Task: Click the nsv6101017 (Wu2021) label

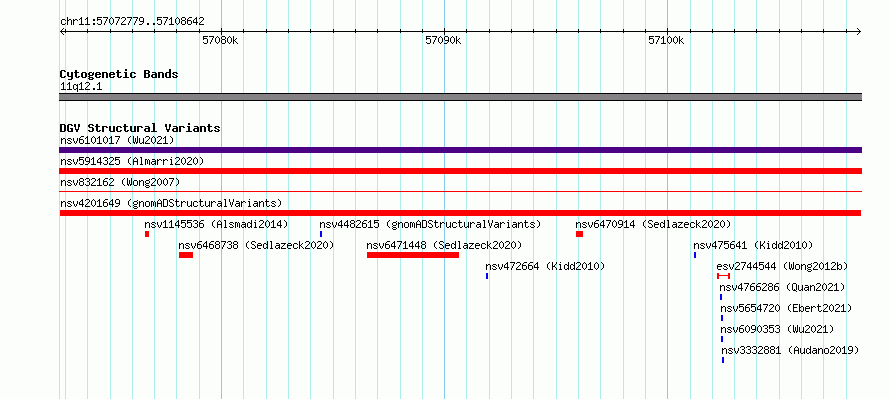Action: pyautogui.click(x=117, y=140)
